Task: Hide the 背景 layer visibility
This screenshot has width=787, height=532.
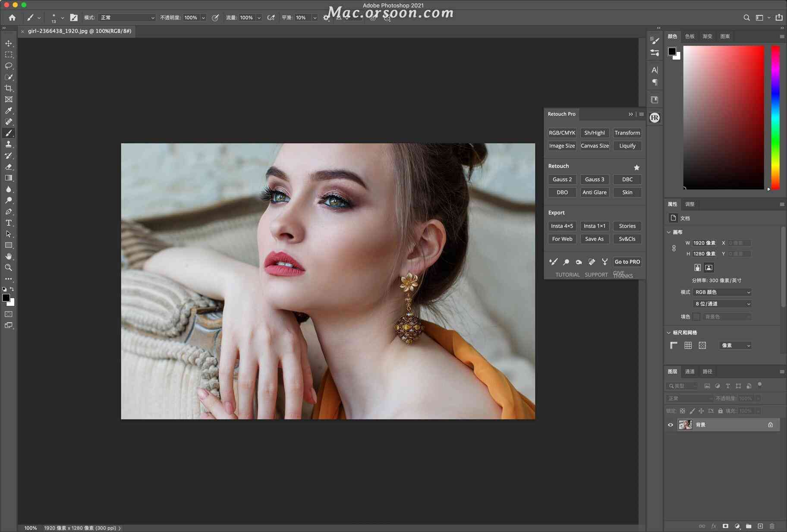Action: coord(671,425)
